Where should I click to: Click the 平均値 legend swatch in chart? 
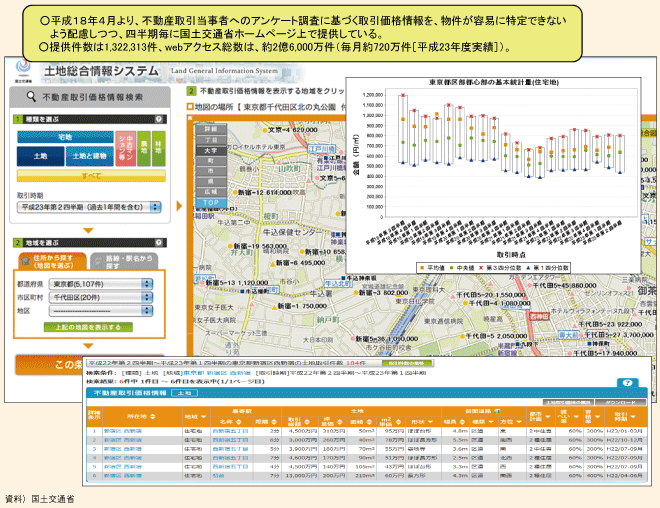click(422, 268)
